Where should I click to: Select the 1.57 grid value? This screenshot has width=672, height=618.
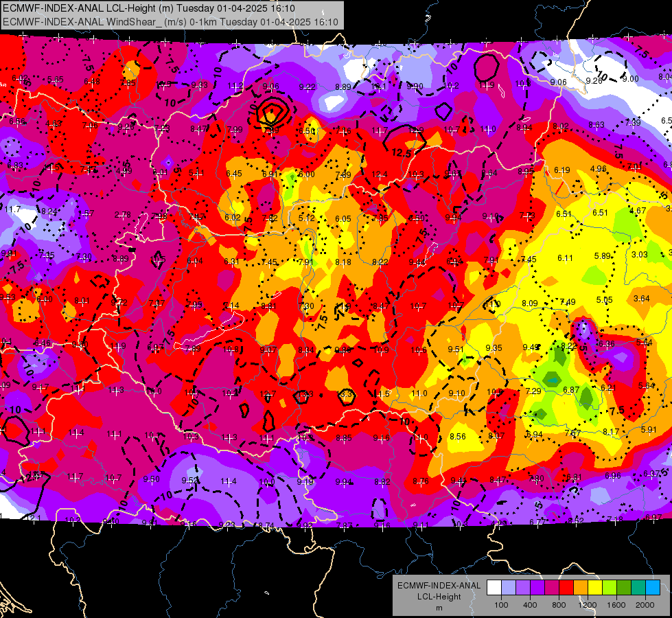(86, 213)
